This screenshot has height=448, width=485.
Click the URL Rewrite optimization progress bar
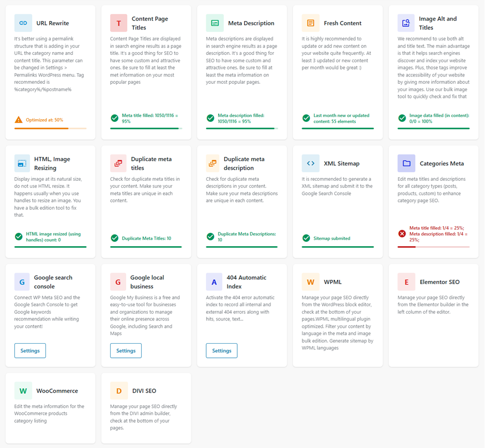[x=51, y=128]
